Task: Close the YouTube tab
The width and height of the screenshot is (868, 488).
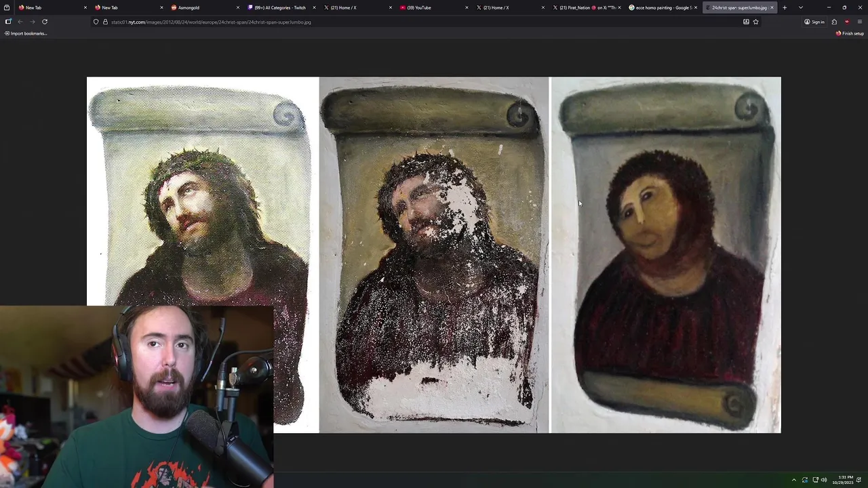Action: 467,7
